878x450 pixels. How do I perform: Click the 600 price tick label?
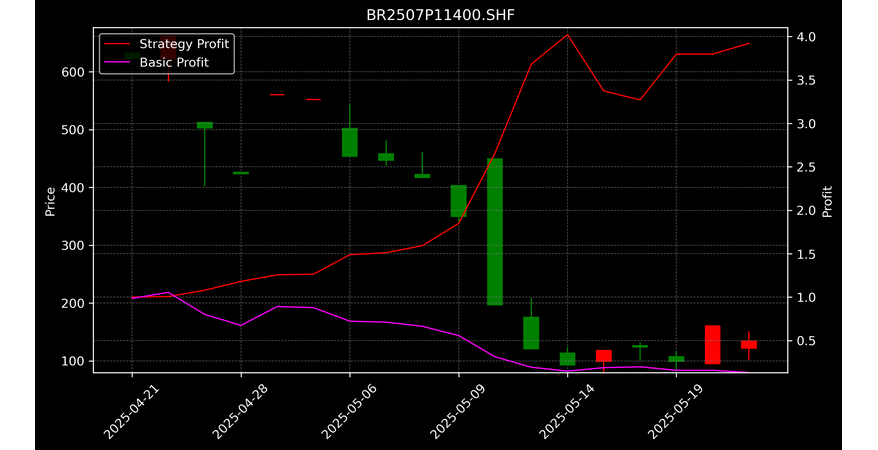click(x=73, y=72)
